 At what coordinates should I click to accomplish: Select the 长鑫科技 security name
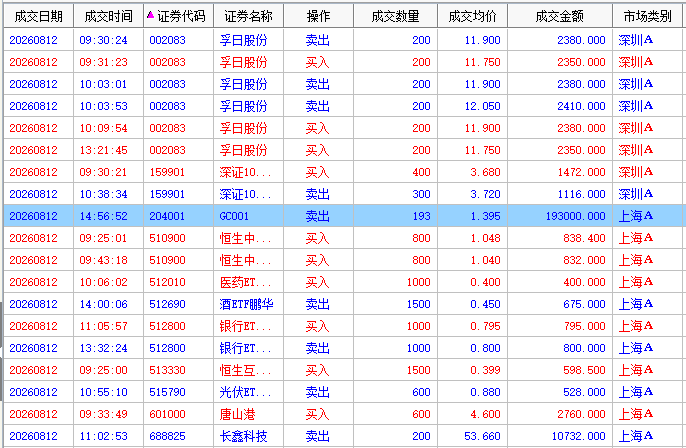[x=243, y=436]
